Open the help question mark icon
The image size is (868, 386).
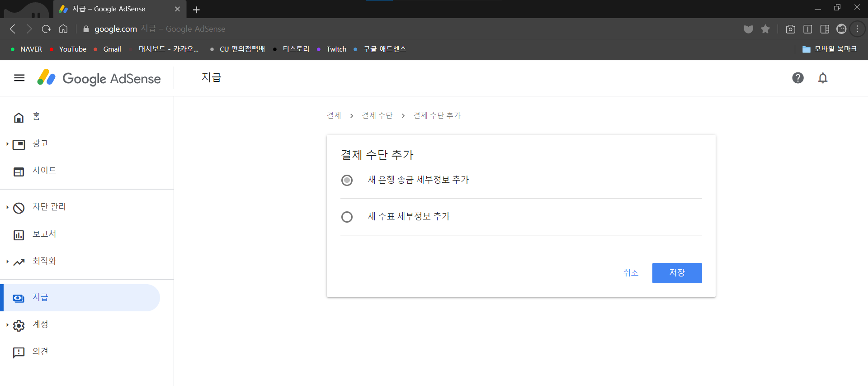tap(798, 78)
